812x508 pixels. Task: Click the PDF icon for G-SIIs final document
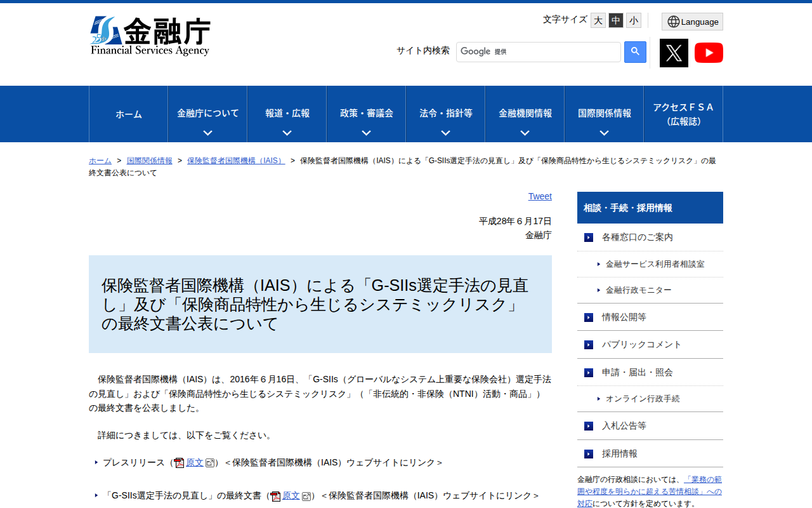(275, 495)
